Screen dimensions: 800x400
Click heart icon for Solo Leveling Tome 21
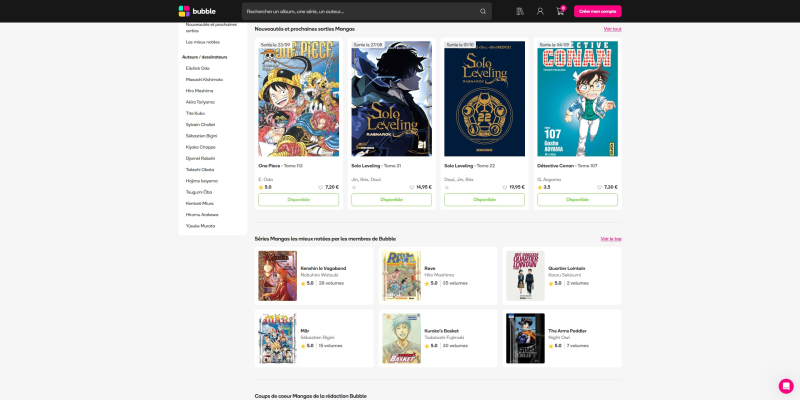411,187
